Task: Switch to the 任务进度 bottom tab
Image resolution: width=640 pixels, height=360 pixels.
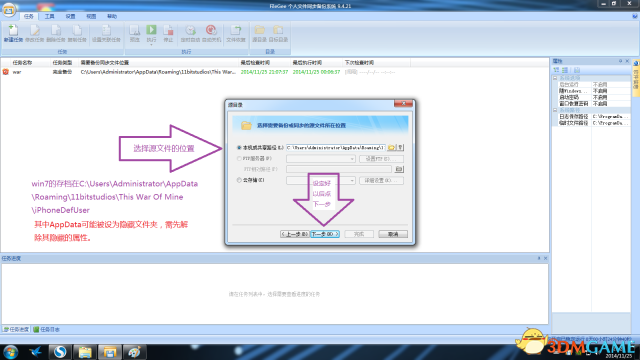Action: coord(16,329)
